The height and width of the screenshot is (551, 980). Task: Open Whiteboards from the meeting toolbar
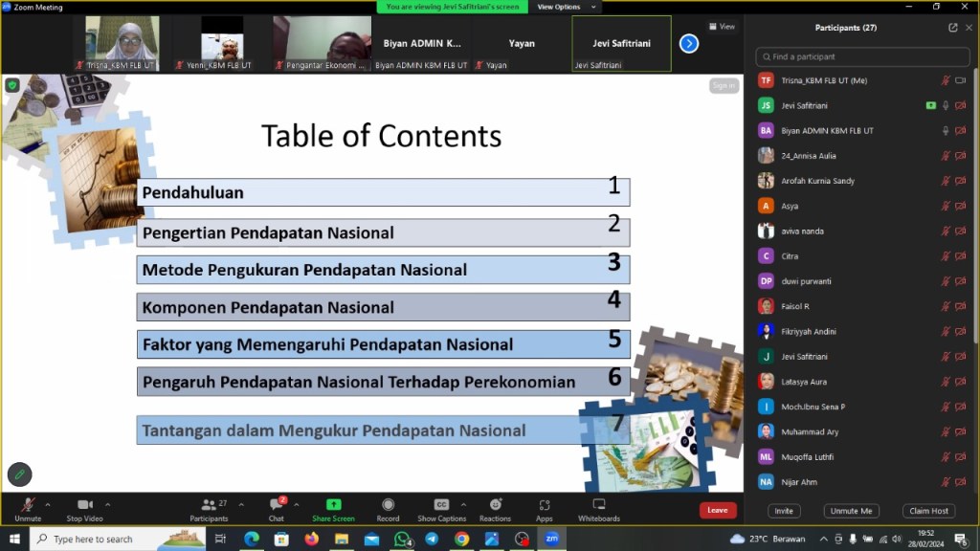(598, 508)
